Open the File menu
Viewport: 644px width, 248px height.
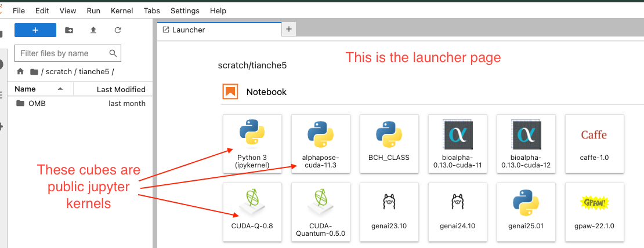19,10
